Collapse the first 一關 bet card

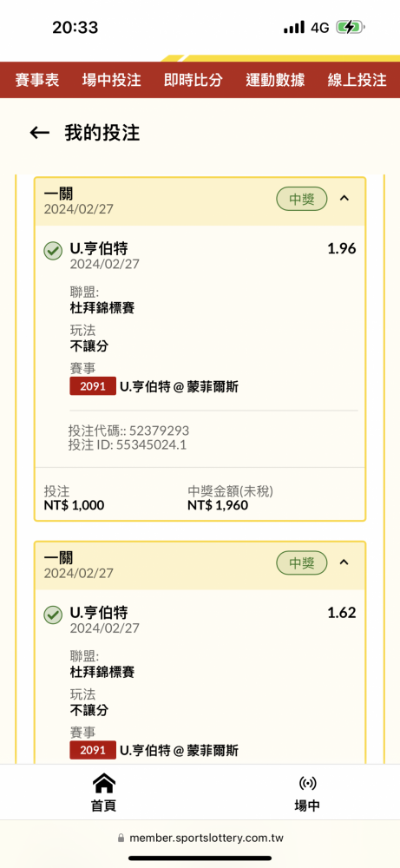click(344, 198)
